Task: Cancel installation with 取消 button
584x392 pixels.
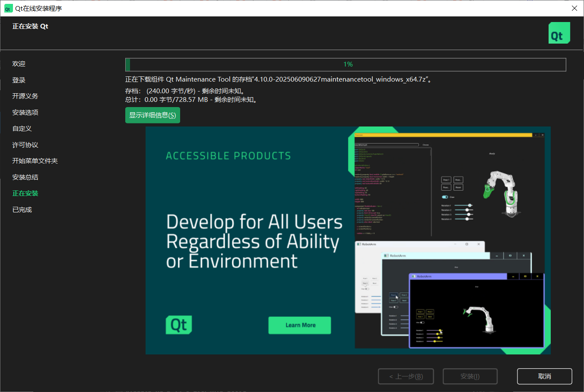Action: pos(544,376)
